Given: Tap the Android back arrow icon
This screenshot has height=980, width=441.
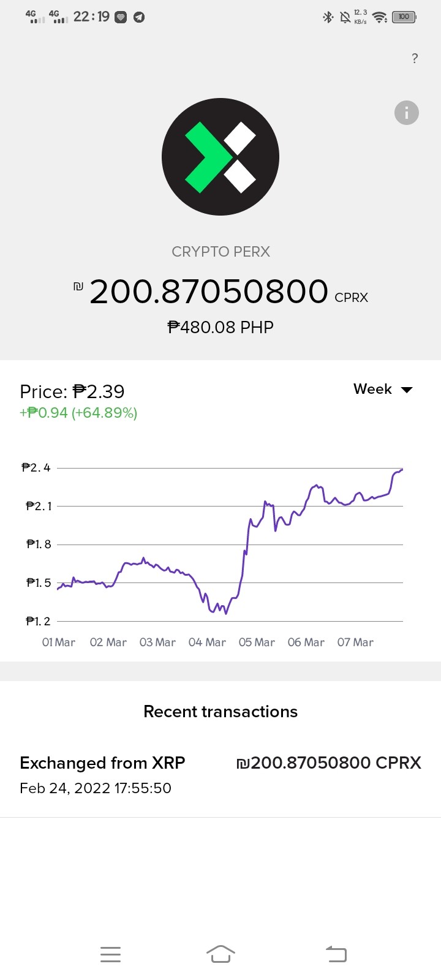Looking at the screenshot, I should point(336,954).
